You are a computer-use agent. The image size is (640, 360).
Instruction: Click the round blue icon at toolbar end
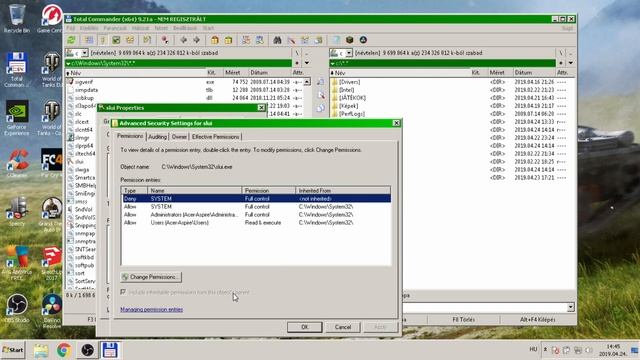point(363,40)
